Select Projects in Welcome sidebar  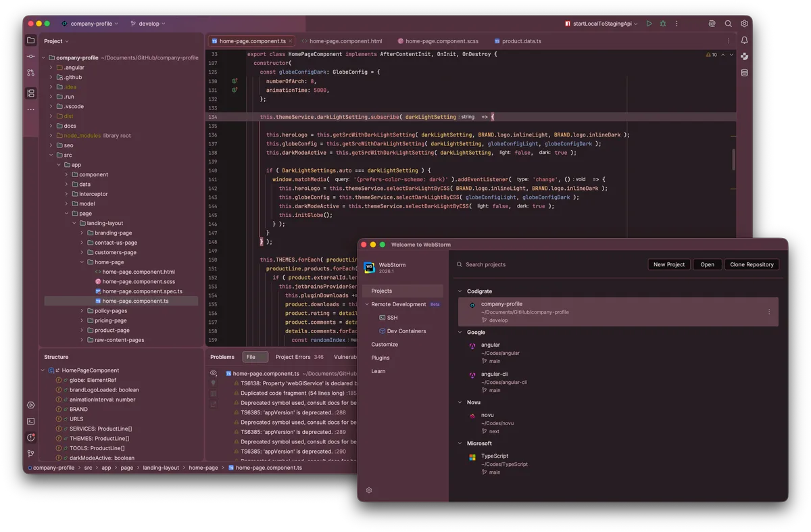point(403,291)
